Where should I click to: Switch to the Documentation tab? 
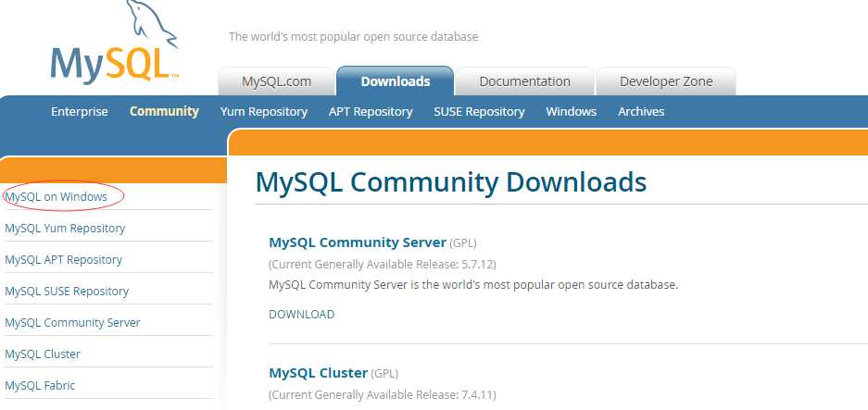(524, 81)
